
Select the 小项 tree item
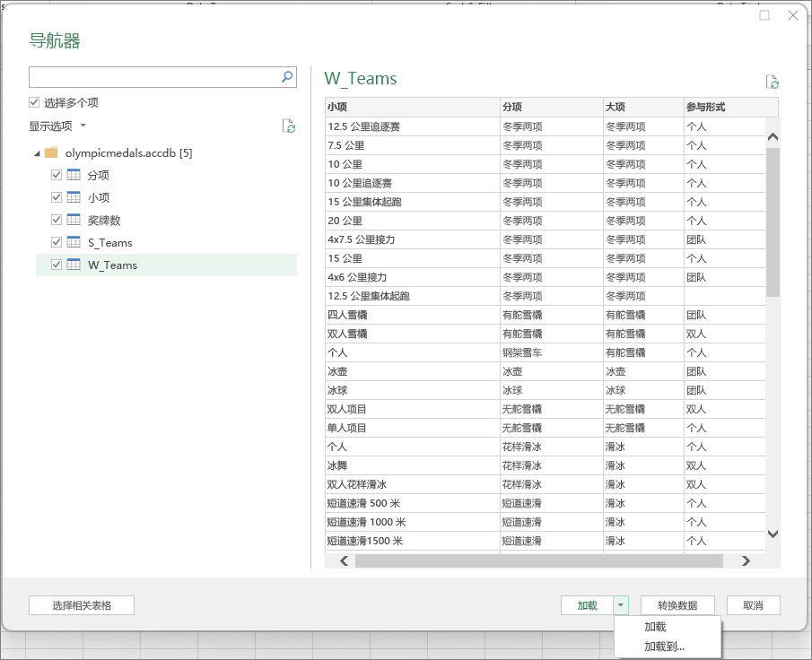[98, 197]
